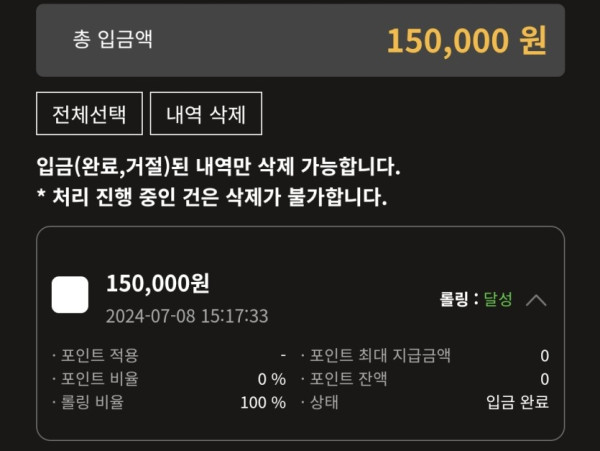The height and width of the screenshot is (451, 600).
Task: Select the green 달성 rolling status
Action: (498, 299)
